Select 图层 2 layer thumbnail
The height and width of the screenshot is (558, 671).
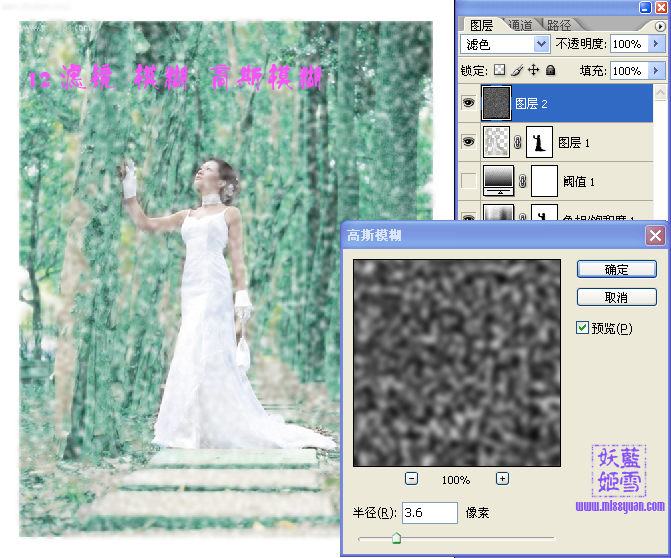496,103
